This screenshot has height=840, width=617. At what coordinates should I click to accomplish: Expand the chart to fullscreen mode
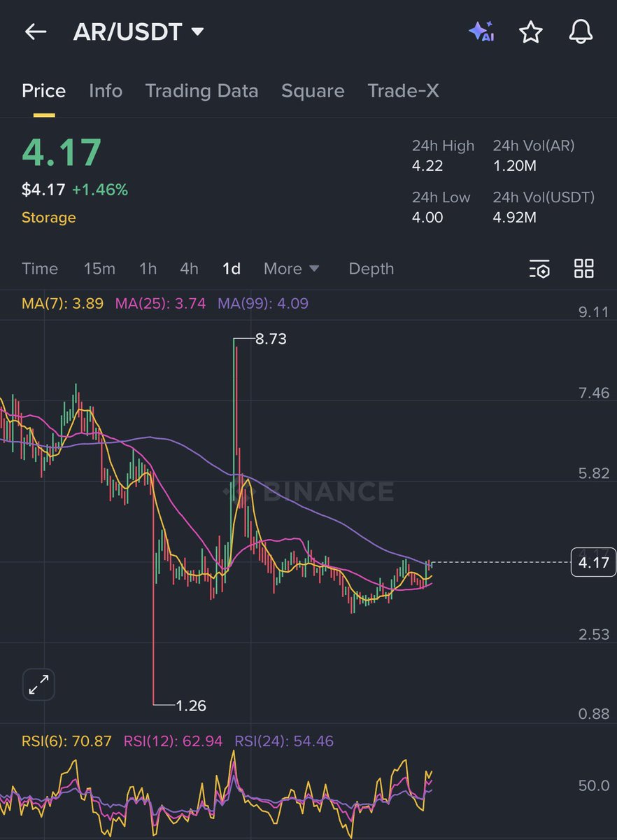38,685
